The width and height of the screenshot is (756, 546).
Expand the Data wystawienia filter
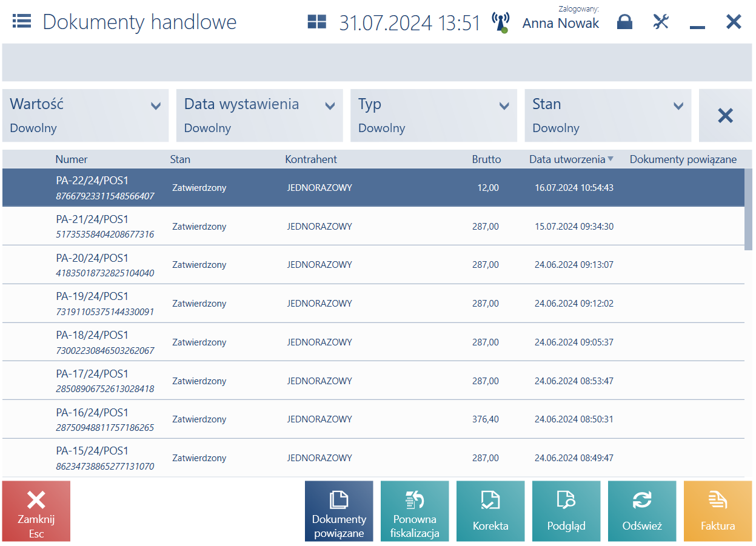coord(259,115)
